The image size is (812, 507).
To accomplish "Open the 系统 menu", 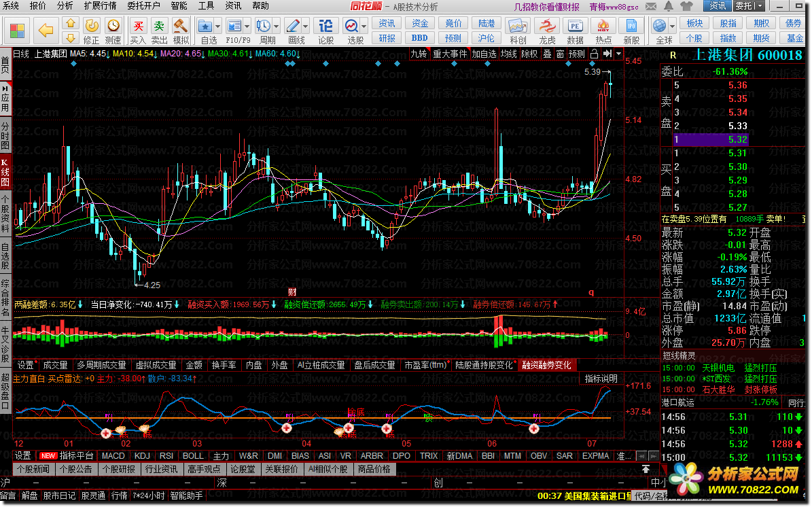I will (10, 5).
